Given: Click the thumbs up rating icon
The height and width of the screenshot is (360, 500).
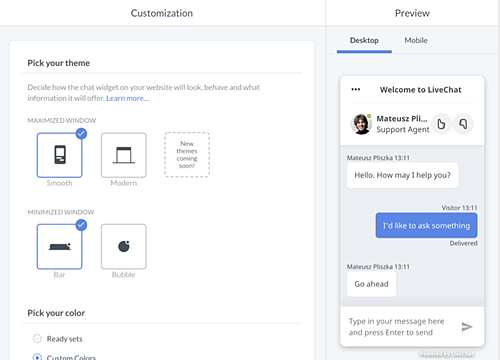Looking at the screenshot, I should click(441, 124).
